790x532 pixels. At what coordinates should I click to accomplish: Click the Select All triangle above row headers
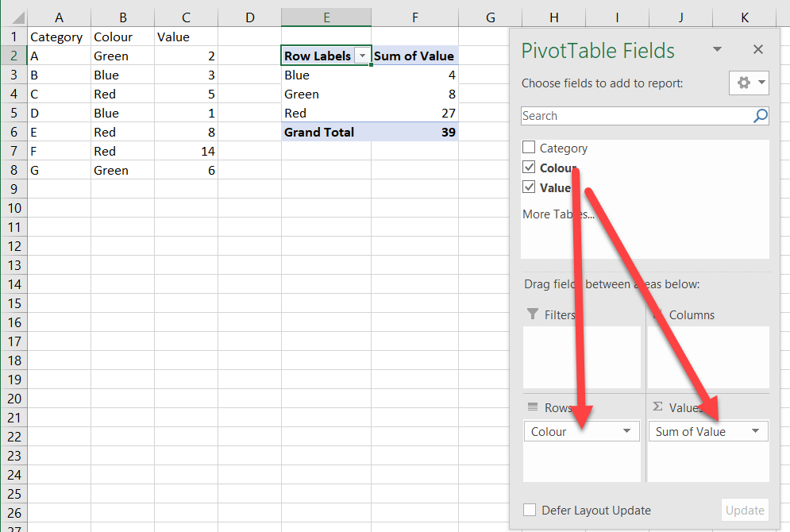(x=17, y=17)
